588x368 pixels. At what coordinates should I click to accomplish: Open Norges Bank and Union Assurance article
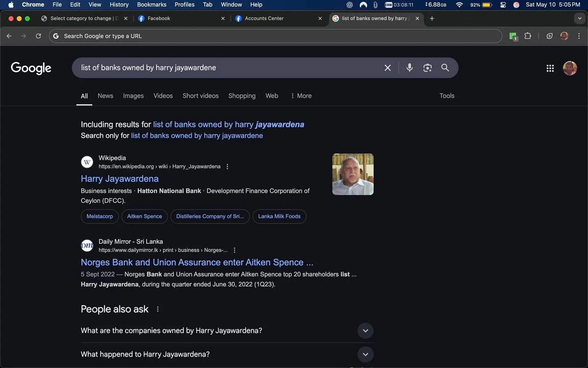[197, 263]
